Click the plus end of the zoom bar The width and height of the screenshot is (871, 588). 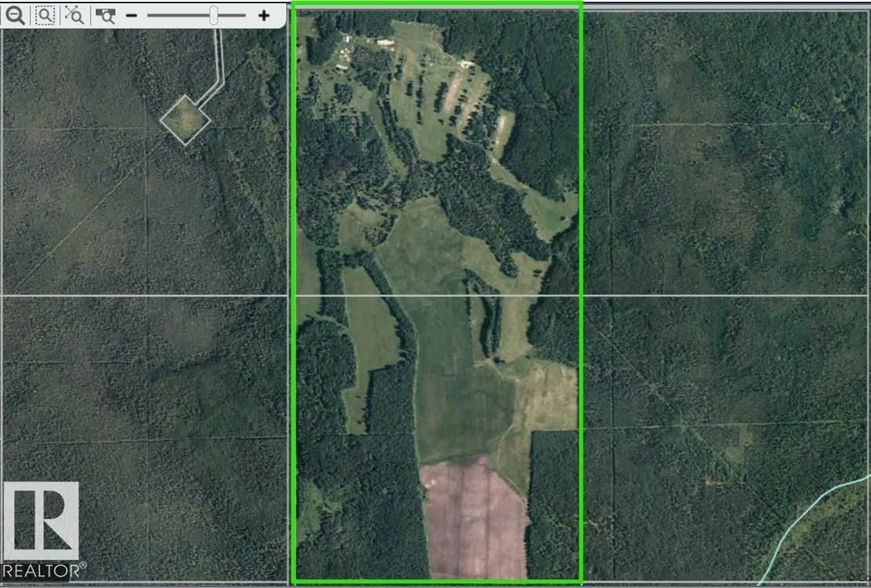pos(264,15)
